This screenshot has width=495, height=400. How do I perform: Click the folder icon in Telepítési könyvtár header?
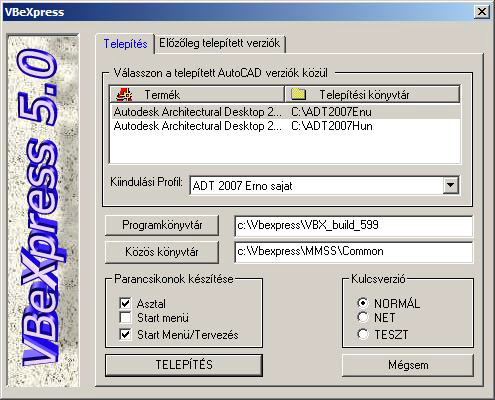point(298,94)
